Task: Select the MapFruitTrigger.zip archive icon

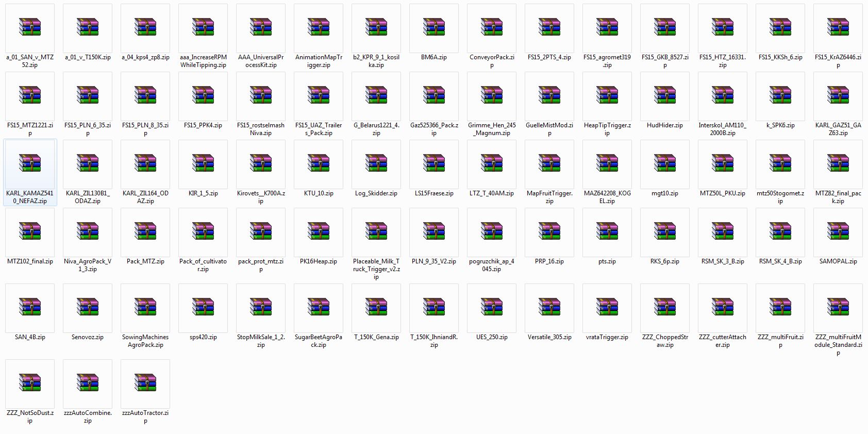Action: (549, 163)
